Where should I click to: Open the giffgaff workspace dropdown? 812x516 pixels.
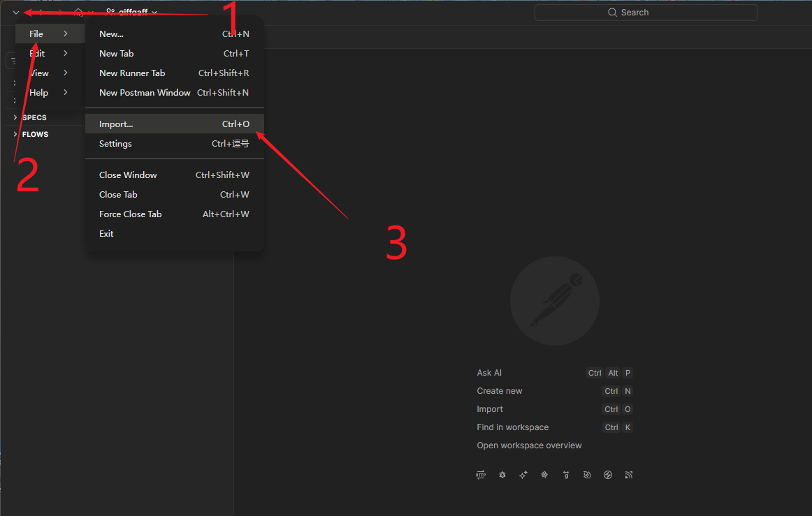coord(131,13)
